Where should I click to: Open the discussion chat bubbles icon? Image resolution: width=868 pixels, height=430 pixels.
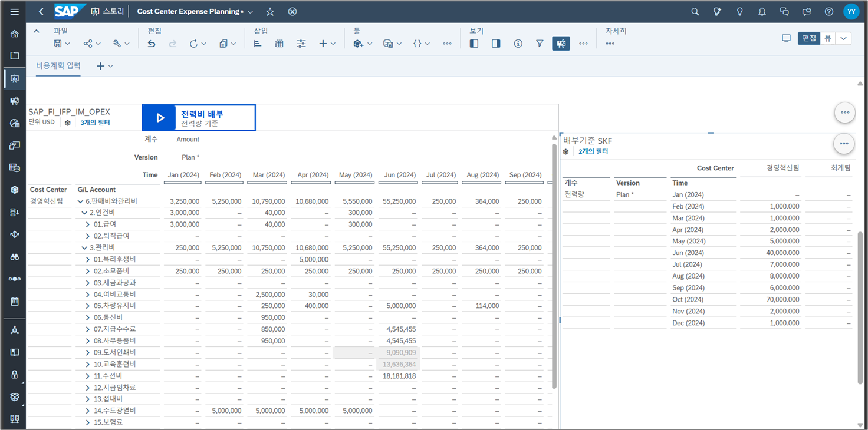784,12
